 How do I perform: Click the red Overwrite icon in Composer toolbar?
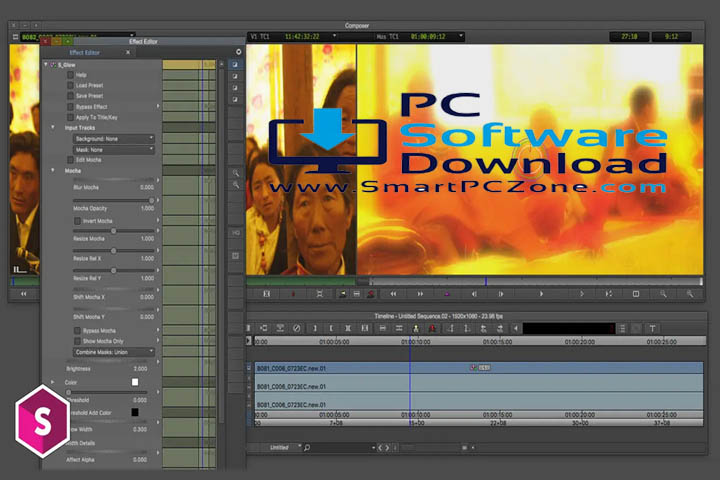(x=371, y=294)
